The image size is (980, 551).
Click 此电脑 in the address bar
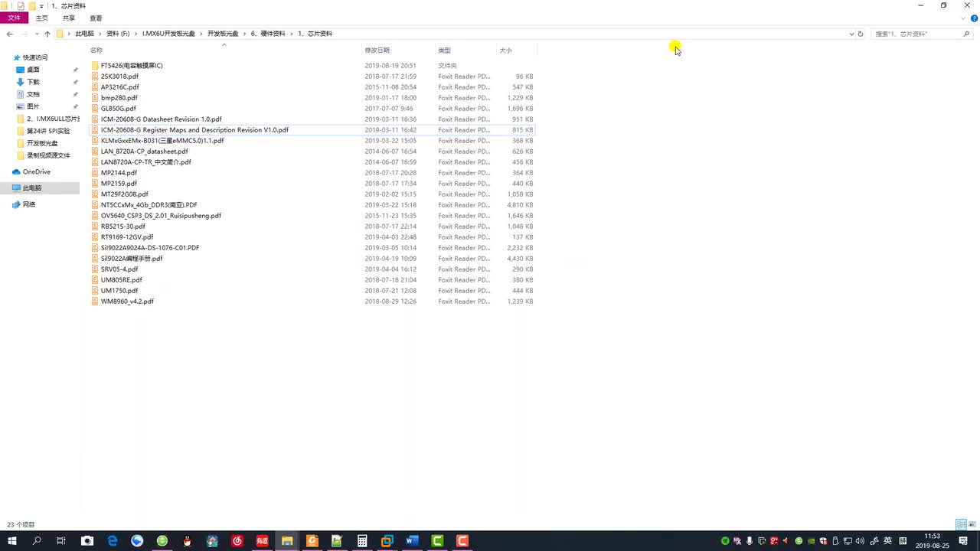pos(84,34)
